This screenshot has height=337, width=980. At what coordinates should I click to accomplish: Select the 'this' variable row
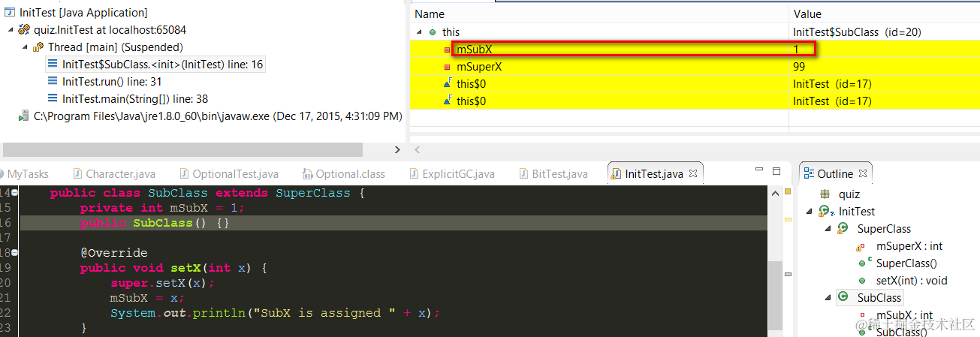695,32
